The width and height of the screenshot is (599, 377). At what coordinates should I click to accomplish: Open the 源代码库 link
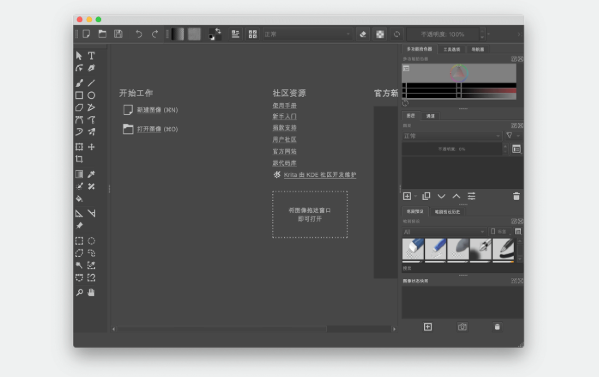point(285,163)
